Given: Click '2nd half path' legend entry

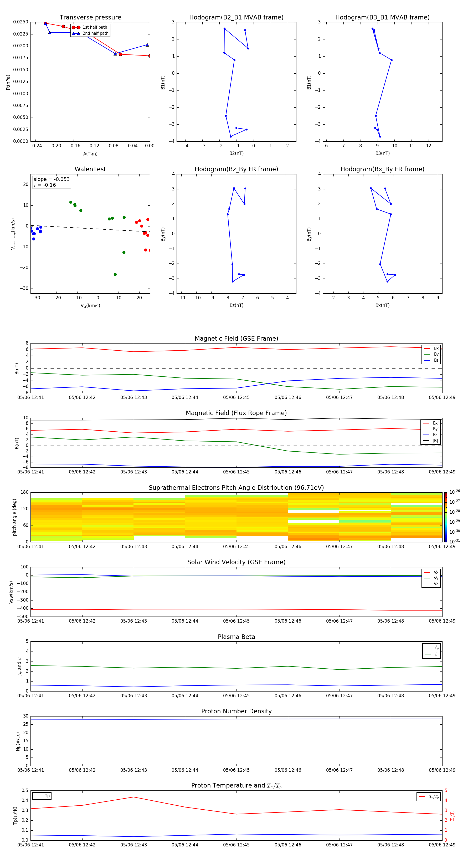Looking at the screenshot, I should pyautogui.click(x=90, y=33).
